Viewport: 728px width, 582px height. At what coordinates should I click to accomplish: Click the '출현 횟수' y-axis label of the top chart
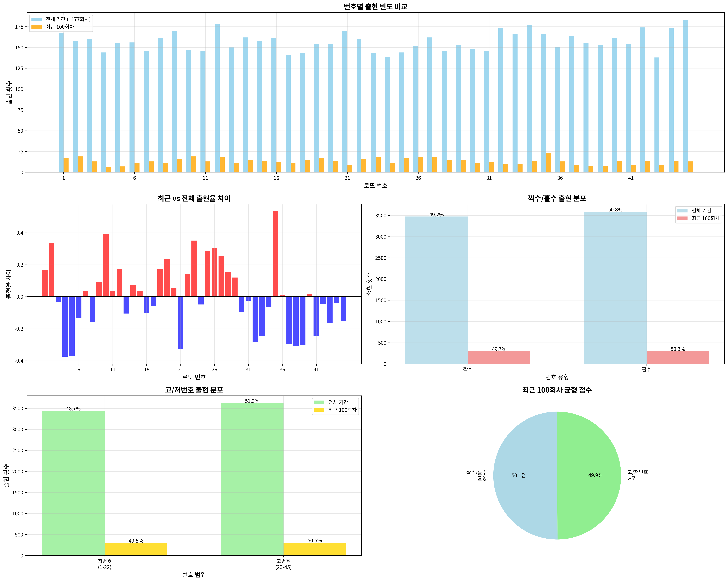pyautogui.click(x=9, y=92)
